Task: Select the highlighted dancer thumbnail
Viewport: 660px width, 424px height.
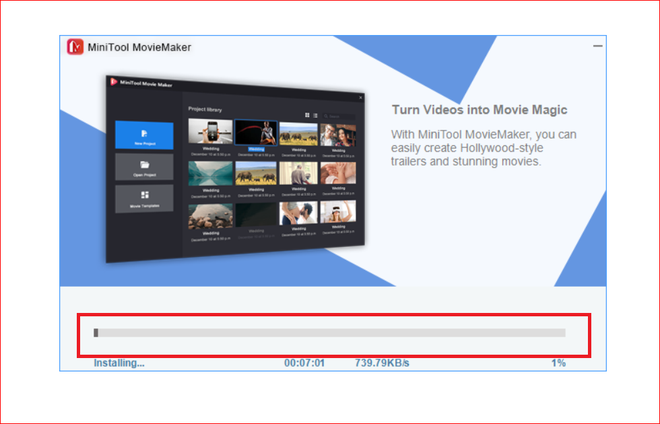Action: coord(256,133)
